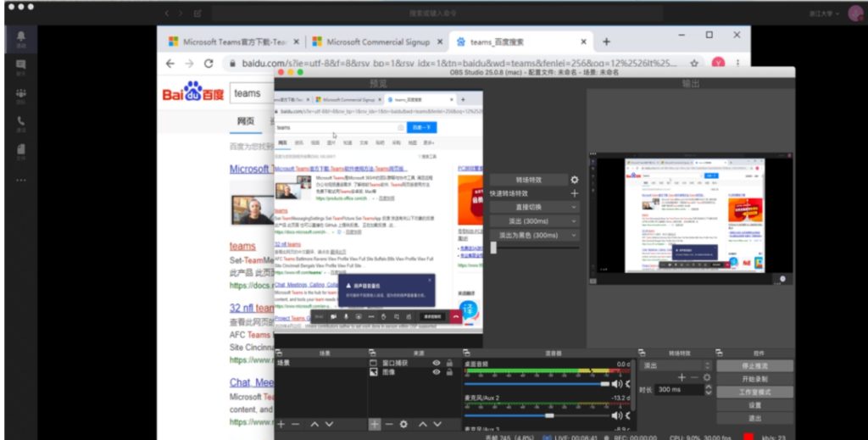Reload the Baidu page in the browser
Viewport: 868px width, 440px height.
(209, 64)
